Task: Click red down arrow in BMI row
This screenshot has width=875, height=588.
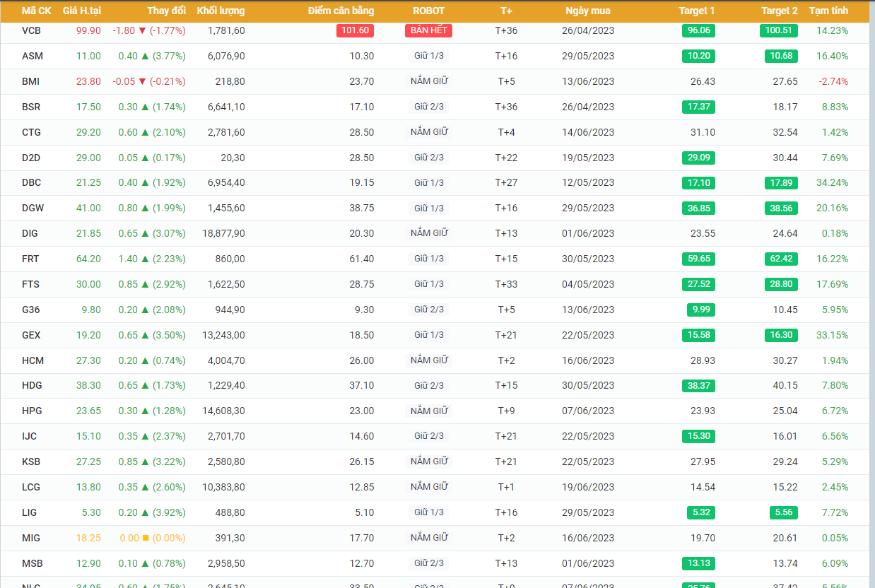Action: pyautogui.click(x=142, y=82)
